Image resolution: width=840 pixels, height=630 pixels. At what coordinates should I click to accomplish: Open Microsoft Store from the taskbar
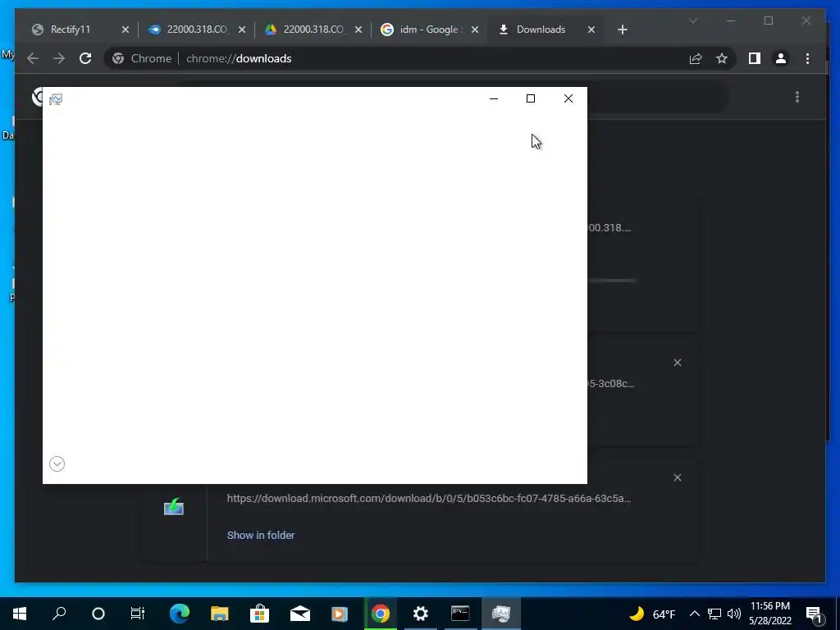click(259, 614)
